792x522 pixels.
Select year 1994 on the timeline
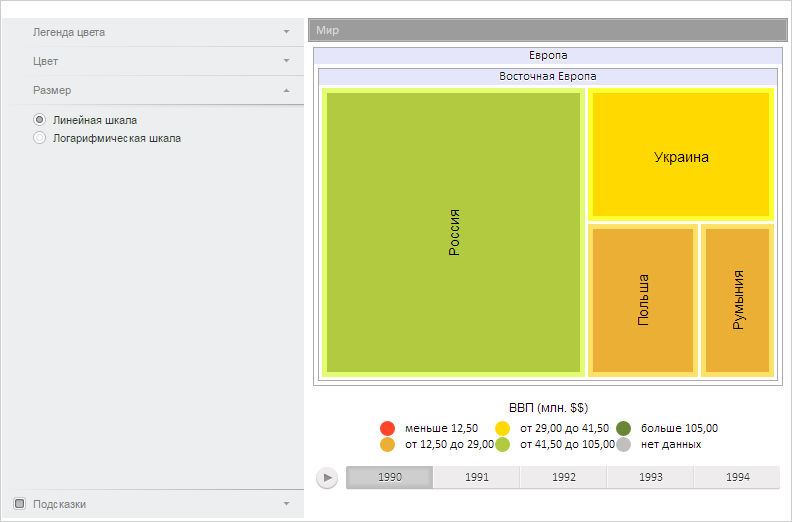tap(737, 478)
